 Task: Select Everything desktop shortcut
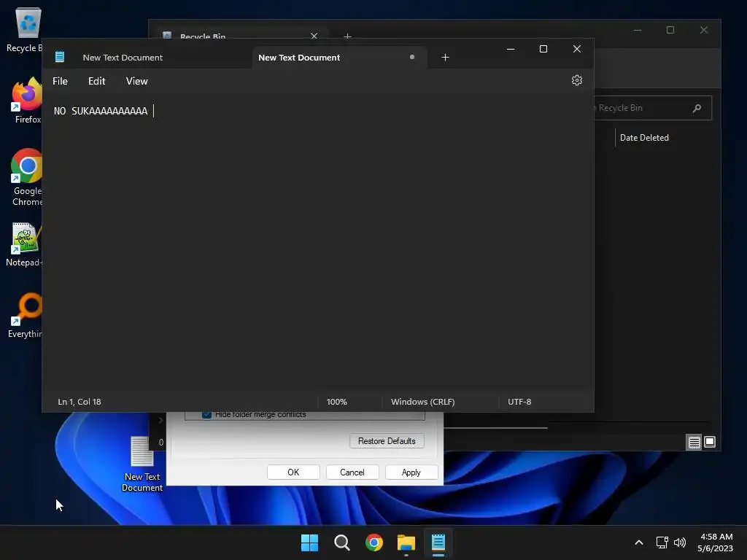point(25,315)
